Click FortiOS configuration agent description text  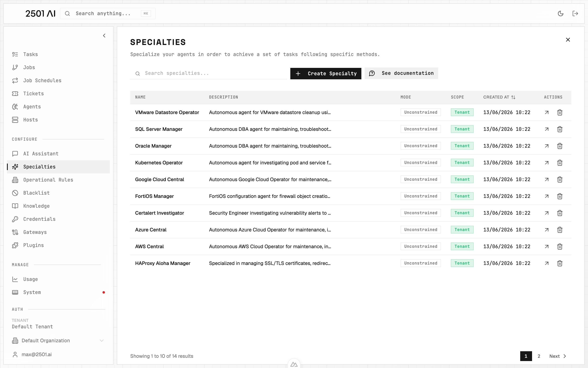(269, 196)
